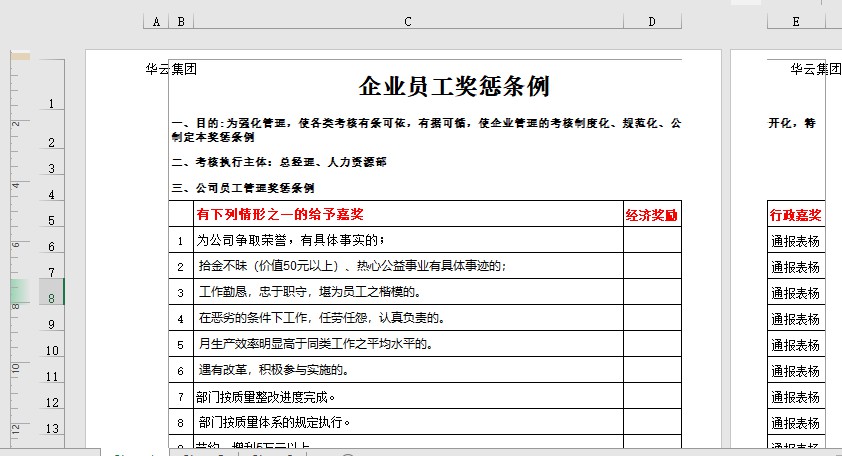The width and height of the screenshot is (842, 456).
Task: Click row header 13
Action: [52, 428]
